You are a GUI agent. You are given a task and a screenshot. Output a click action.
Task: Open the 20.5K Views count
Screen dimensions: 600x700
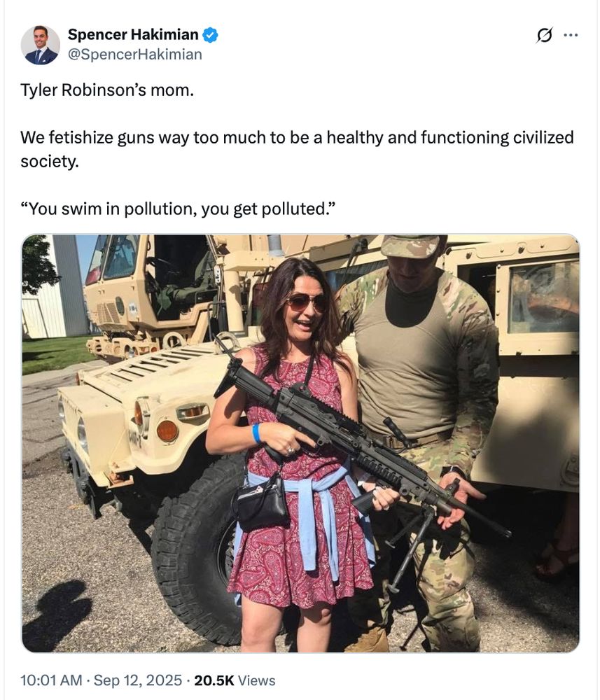235,680
